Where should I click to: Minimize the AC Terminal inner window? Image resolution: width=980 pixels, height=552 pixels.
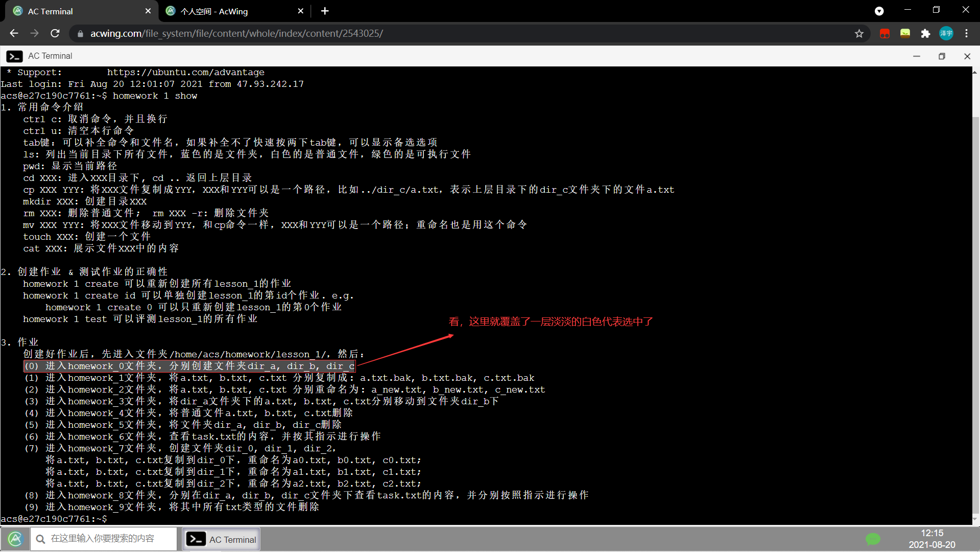[917, 56]
